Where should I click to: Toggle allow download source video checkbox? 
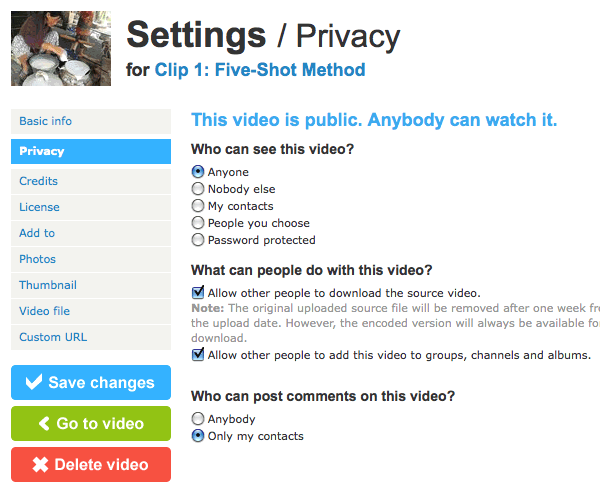198,292
